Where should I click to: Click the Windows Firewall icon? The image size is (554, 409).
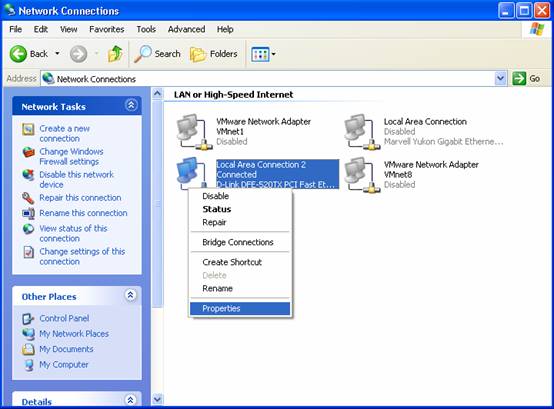click(x=28, y=153)
